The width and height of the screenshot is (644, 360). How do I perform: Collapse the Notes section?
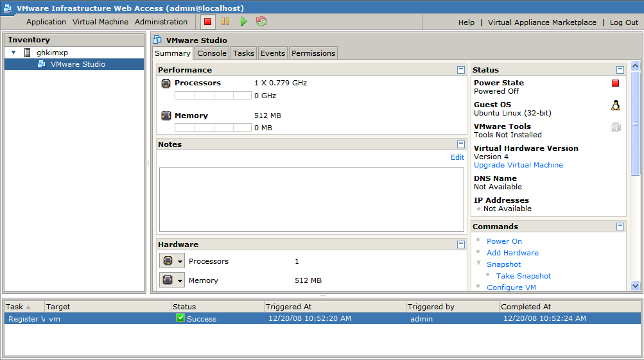click(461, 144)
